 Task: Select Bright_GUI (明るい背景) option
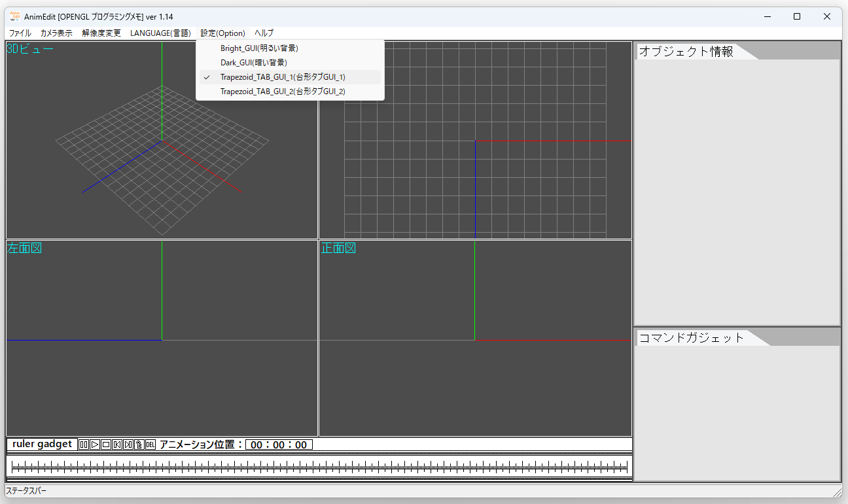coord(259,48)
